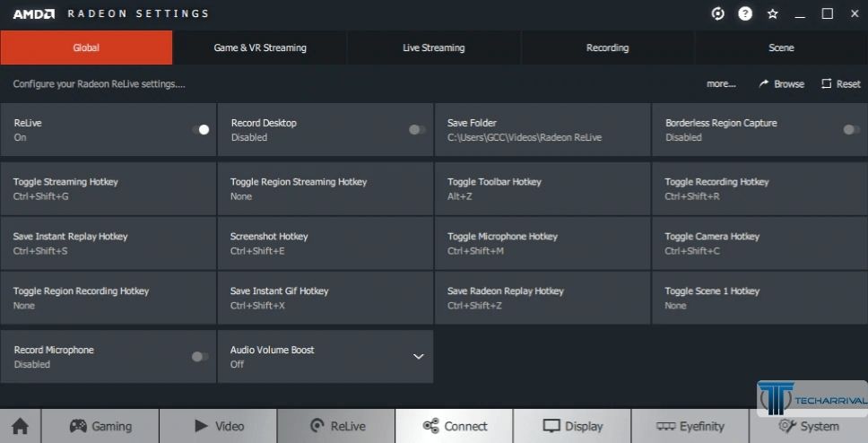Edit the Screenshot Hotkey tile
Viewport: 868px width, 443px height.
(325, 243)
